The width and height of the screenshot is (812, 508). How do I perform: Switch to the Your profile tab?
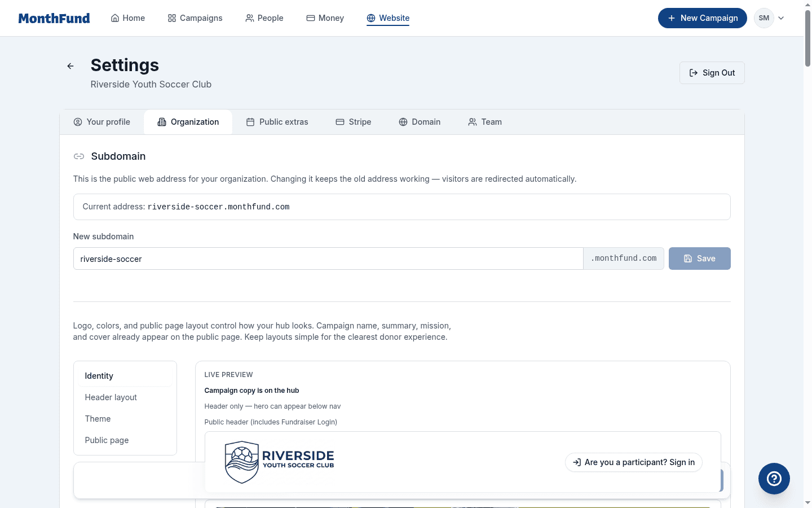tap(102, 122)
